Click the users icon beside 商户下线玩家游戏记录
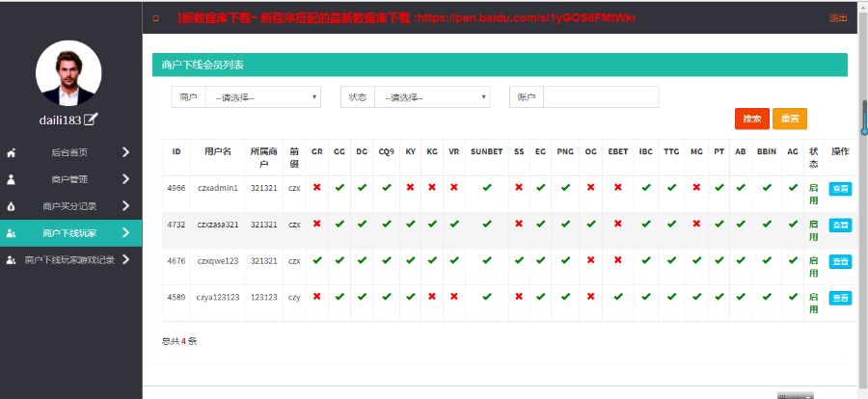 (11, 259)
